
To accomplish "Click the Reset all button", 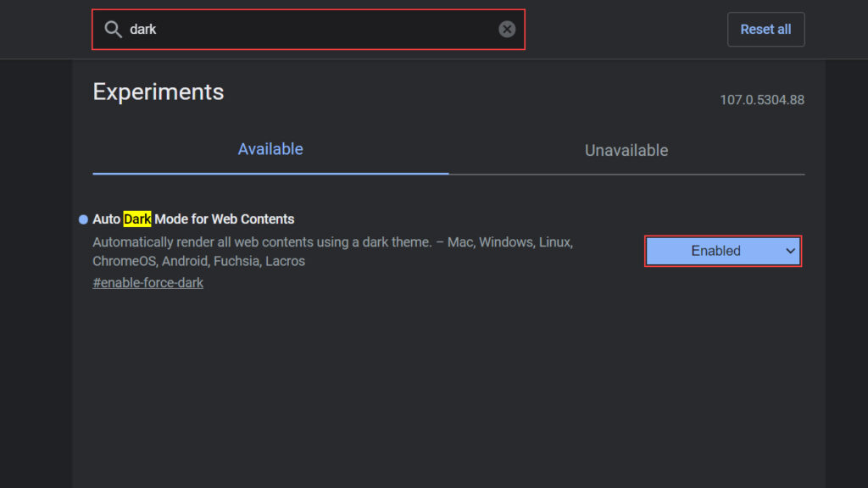I will click(x=765, y=30).
